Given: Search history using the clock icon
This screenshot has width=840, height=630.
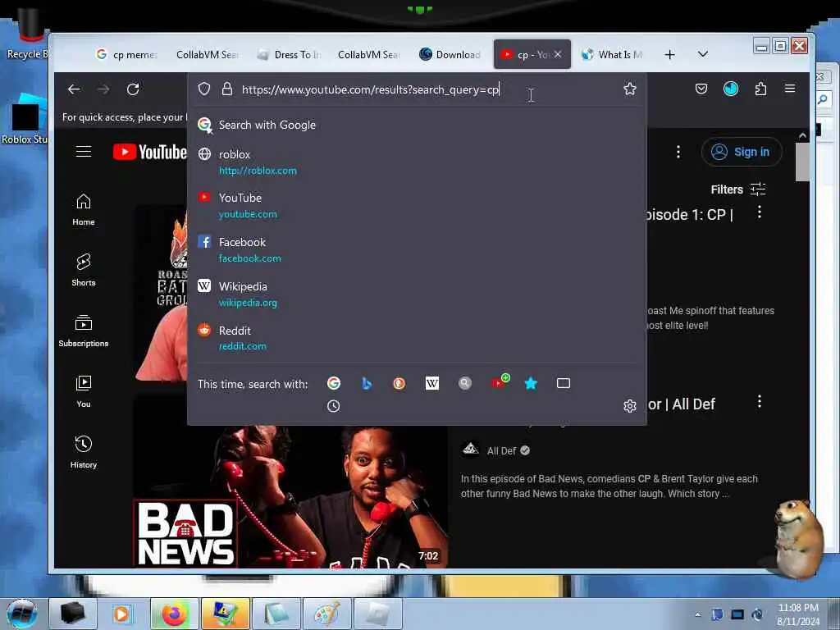Looking at the screenshot, I should tap(333, 406).
